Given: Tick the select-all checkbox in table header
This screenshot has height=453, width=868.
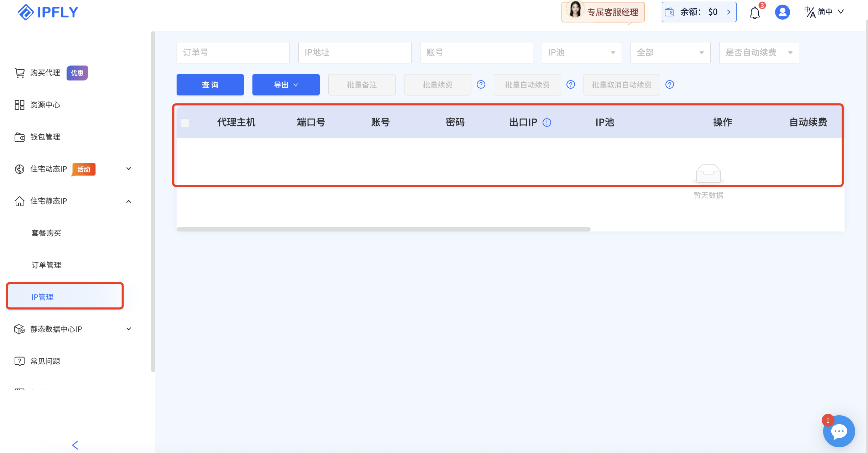Looking at the screenshot, I should coord(185,123).
